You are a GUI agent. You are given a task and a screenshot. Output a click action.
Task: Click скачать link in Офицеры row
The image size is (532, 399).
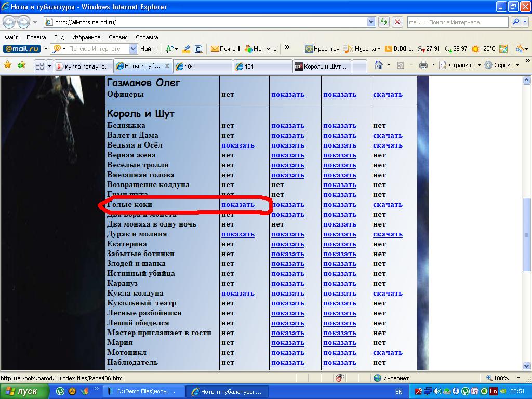pyautogui.click(x=388, y=95)
